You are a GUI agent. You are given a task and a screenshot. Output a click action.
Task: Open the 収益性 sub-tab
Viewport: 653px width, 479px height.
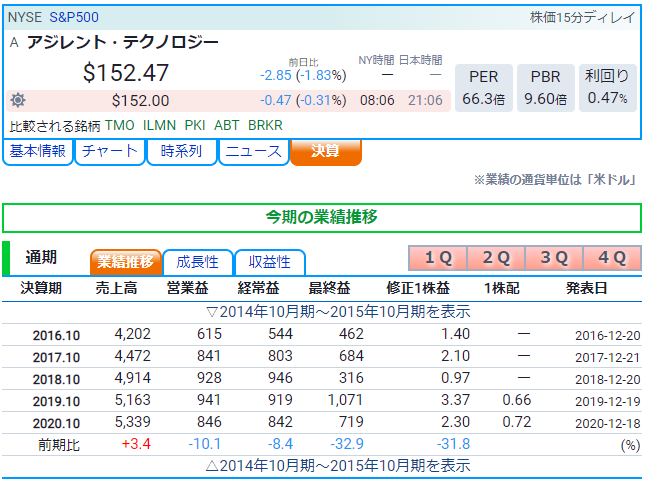269,262
